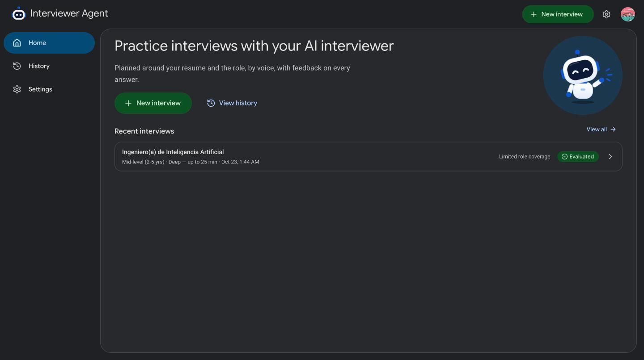Expand the Ingeniero(a) interview row chevron
644x360 pixels.
tap(610, 157)
